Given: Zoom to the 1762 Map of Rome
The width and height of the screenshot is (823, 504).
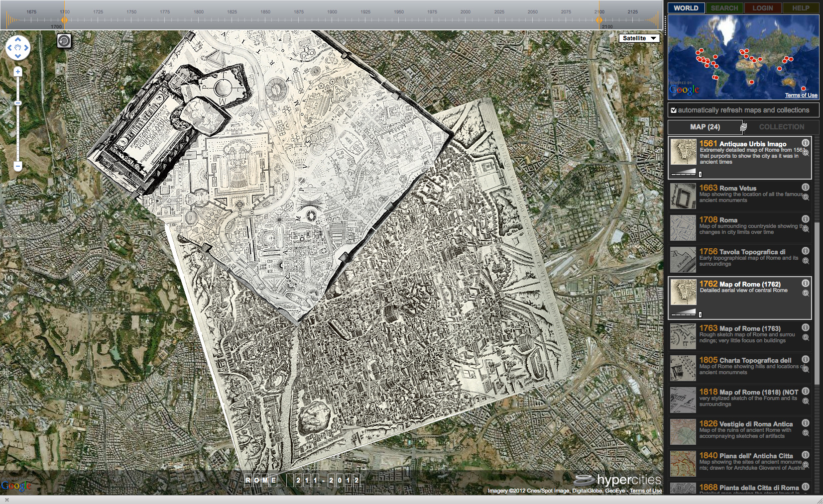Looking at the screenshot, I should click(806, 294).
